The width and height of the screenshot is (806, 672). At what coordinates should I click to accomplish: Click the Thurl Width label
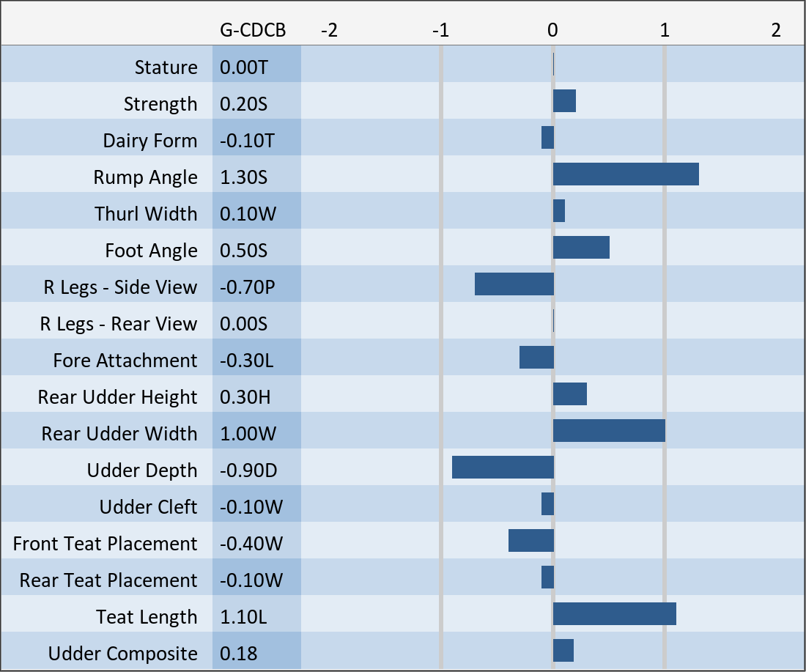(x=146, y=214)
